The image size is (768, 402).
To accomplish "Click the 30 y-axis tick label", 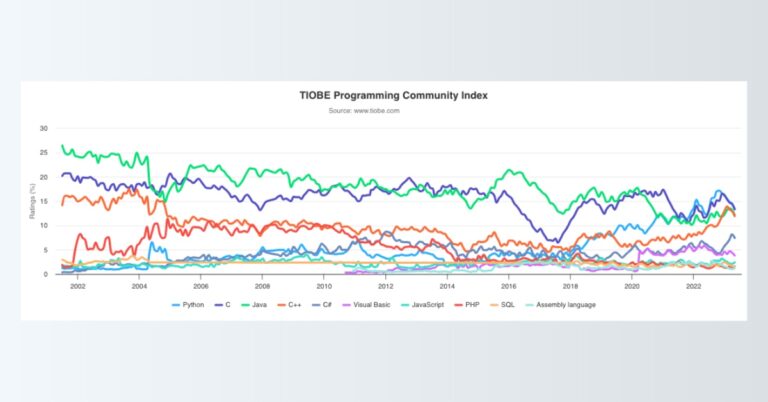I will click(x=43, y=128).
